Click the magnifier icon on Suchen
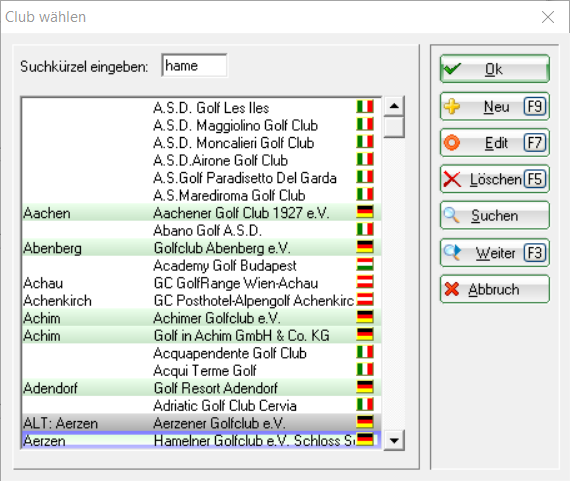Image resolution: width=570 pixels, height=481 pixels. tap(451, 215)
